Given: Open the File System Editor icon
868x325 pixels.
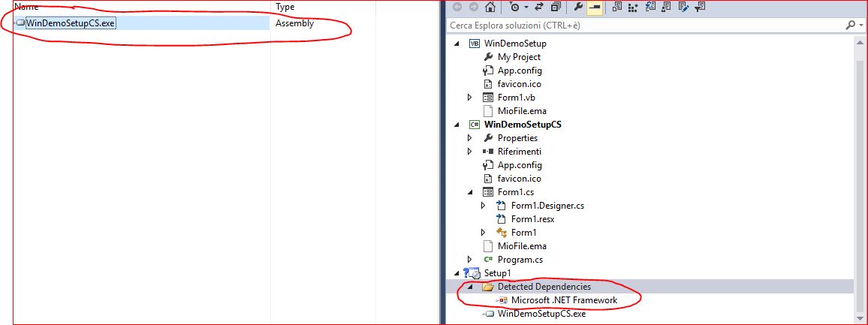Looking at the screenshot, I should (617, 8).
